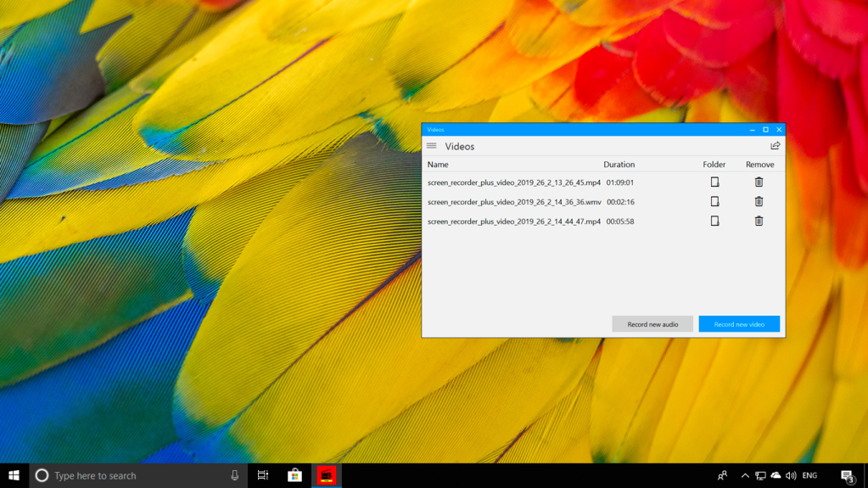Select the 14_36_36.wmv file name
868x488 pixels.
513,202
